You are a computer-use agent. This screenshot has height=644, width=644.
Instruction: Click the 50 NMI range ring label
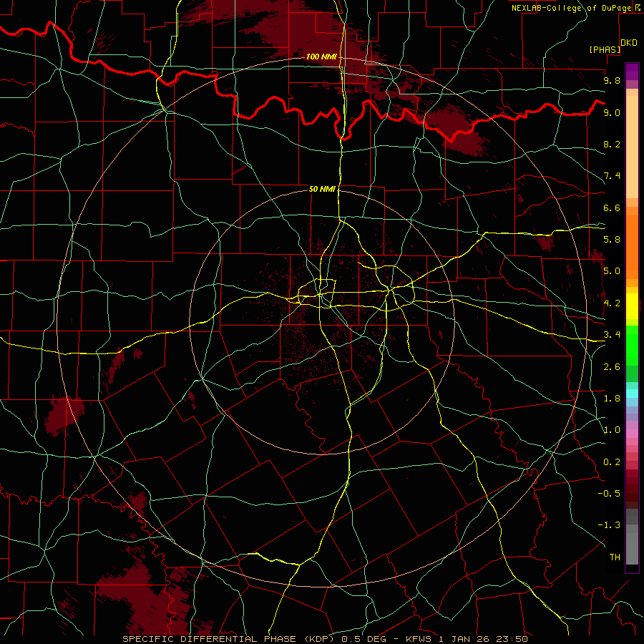click(x=323, y=189)
